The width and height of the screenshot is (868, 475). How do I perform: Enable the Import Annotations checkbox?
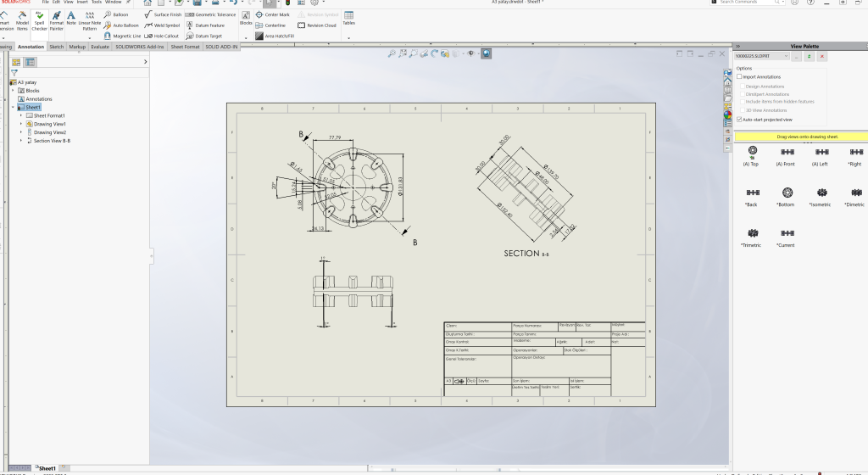[739, 77]
